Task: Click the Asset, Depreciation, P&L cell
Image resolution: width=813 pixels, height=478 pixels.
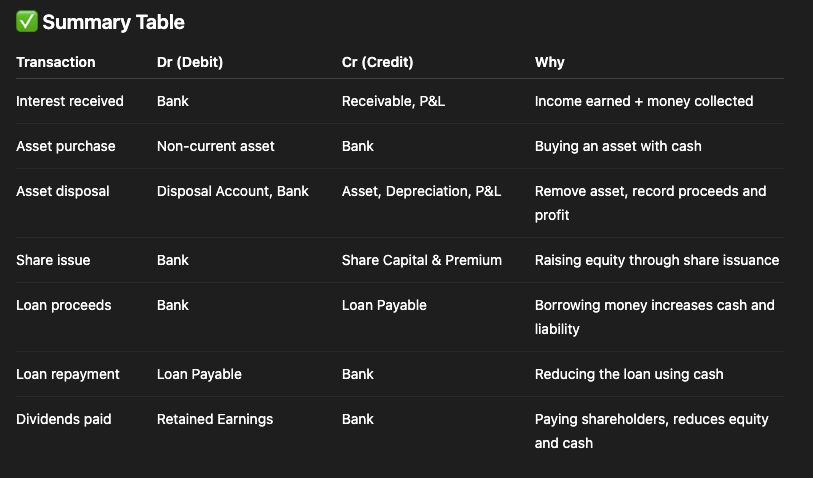Action: click(x=421, y=191)
